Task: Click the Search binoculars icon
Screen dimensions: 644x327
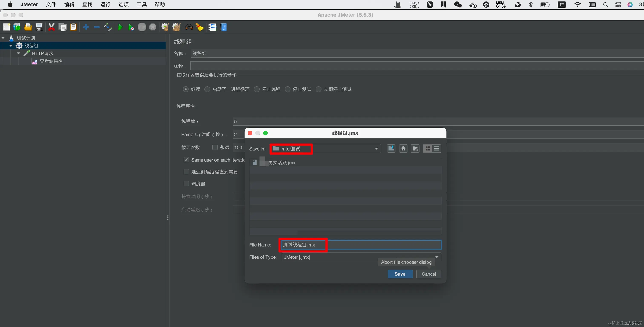Action: pos(189,27)
